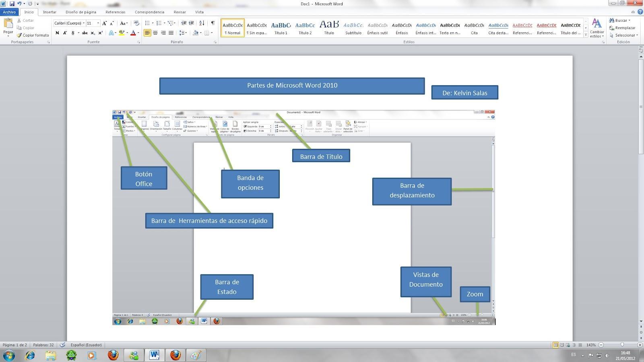
Task: Switch to Correspondencia tab
Action: [x=149, y=12]
